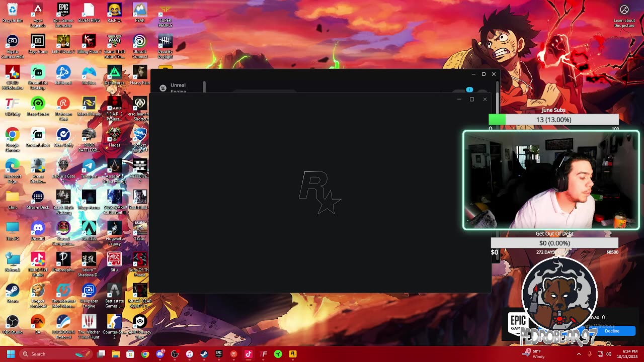
Task: Select the Hades desktop shortcut
Action: [x=114, y=138]
